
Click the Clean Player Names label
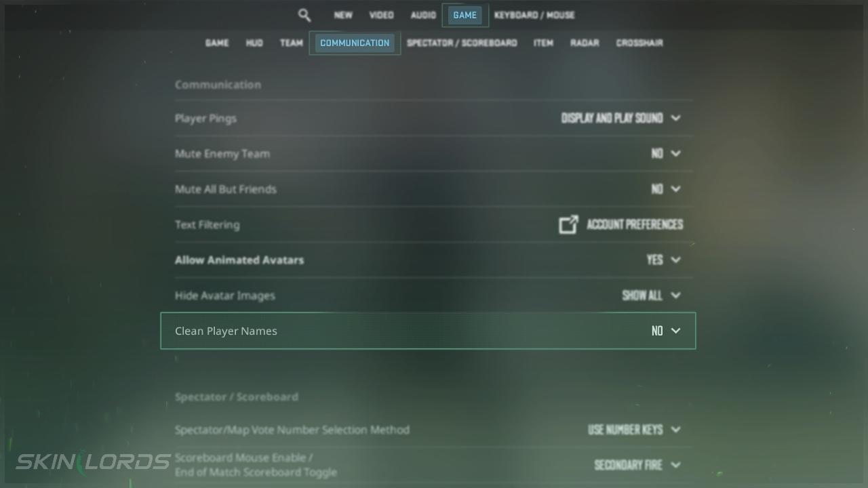click(x=226, y=331)
